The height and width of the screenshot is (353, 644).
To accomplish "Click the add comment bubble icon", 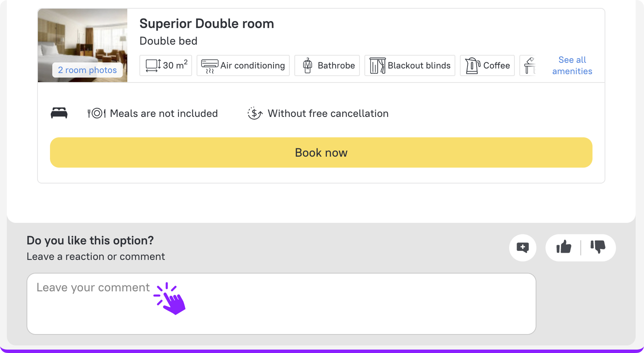I will pyautogui.click(x=523, y=248).
